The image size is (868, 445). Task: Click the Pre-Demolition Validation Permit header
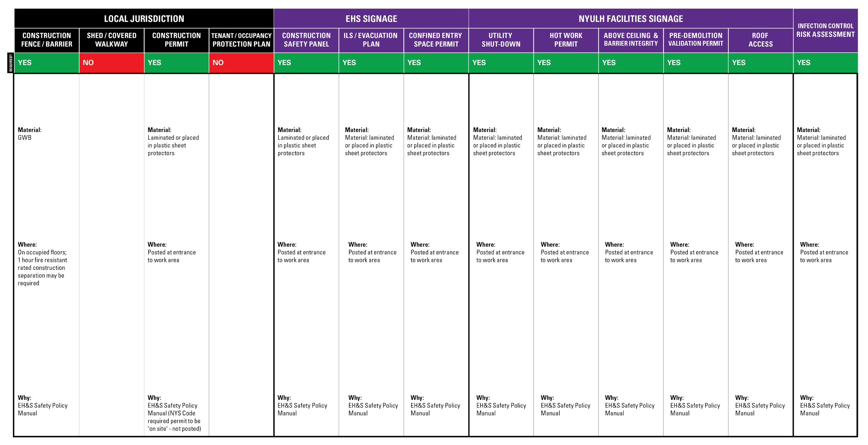(x=695, y=40)
